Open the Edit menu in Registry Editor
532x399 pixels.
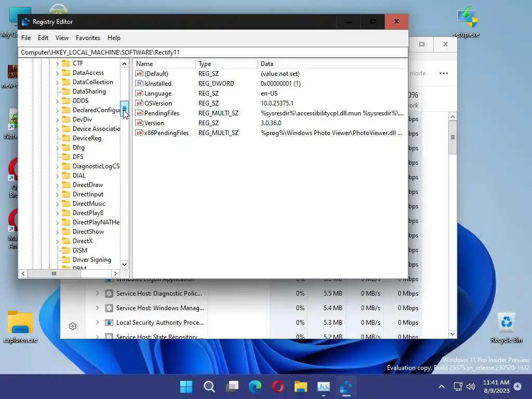point(43,37)
